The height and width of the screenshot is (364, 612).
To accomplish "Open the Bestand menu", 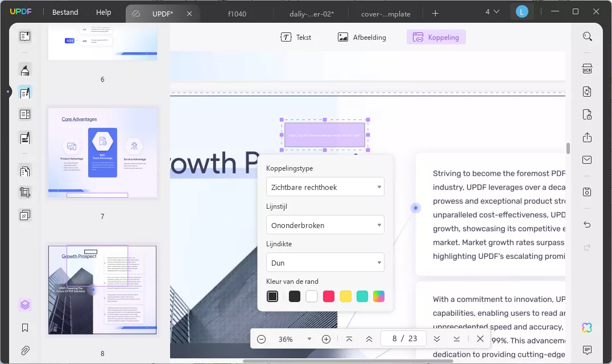I will [x=65, y=12].
